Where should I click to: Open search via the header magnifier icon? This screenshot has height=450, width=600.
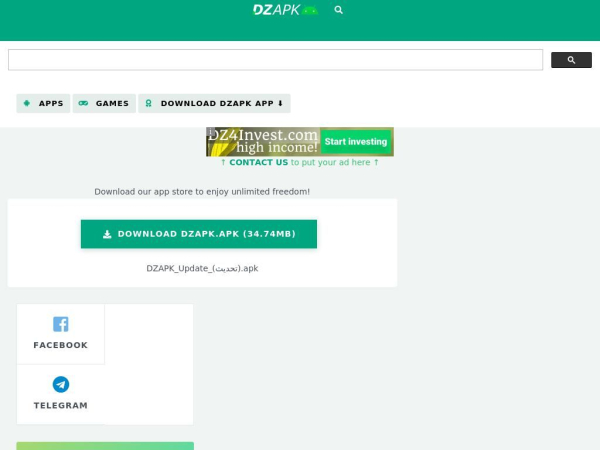[338, 10]
